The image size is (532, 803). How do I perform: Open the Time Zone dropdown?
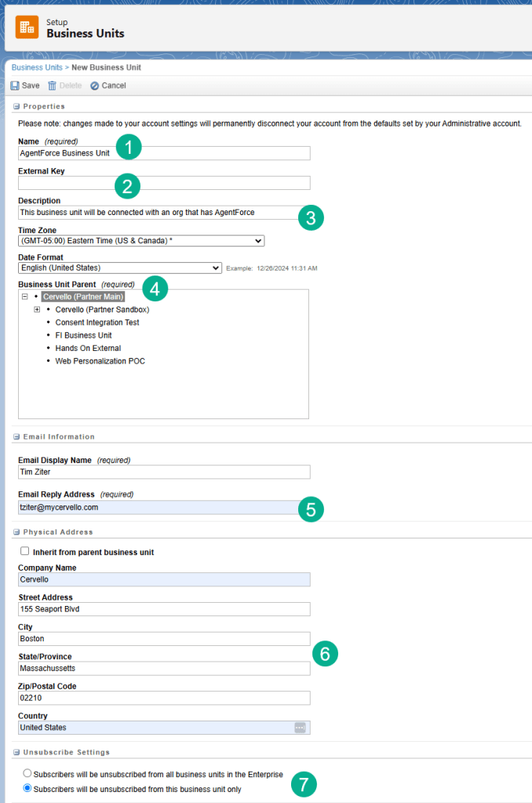141,241
